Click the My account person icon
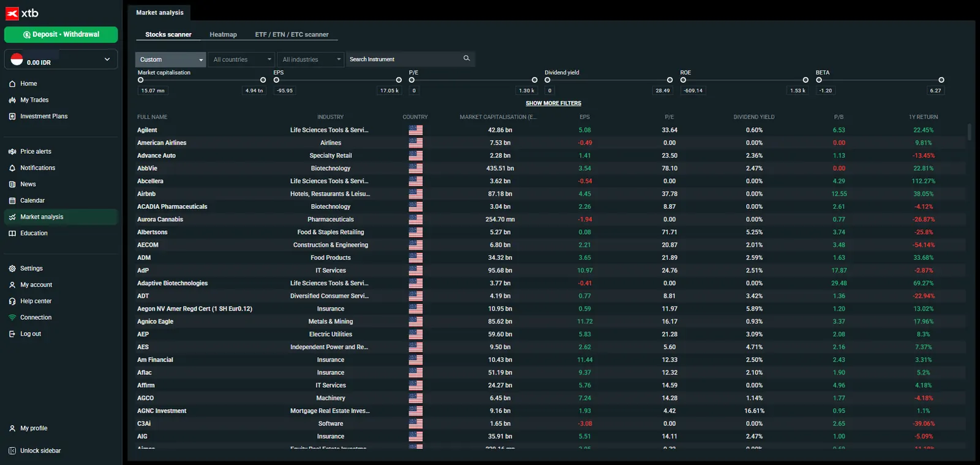This screenshot has width=980, height=465. pos(12,285)
